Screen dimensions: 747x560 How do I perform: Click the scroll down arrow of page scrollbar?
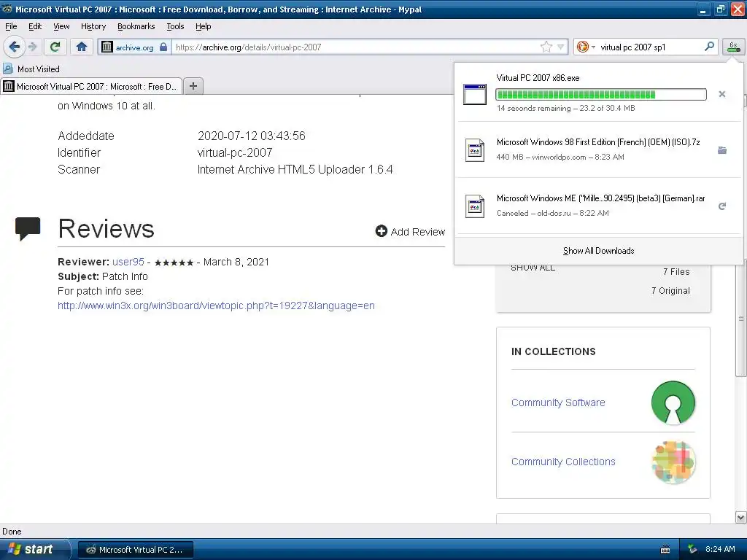[x=741, y=517]
